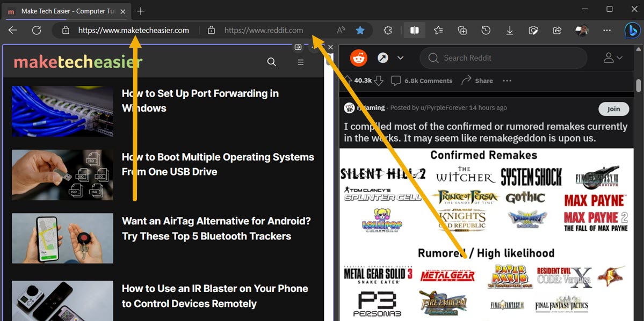Upvote the remakes Reddit post
The width and height of the screenshot is (644, 321).
pos(349,81)
